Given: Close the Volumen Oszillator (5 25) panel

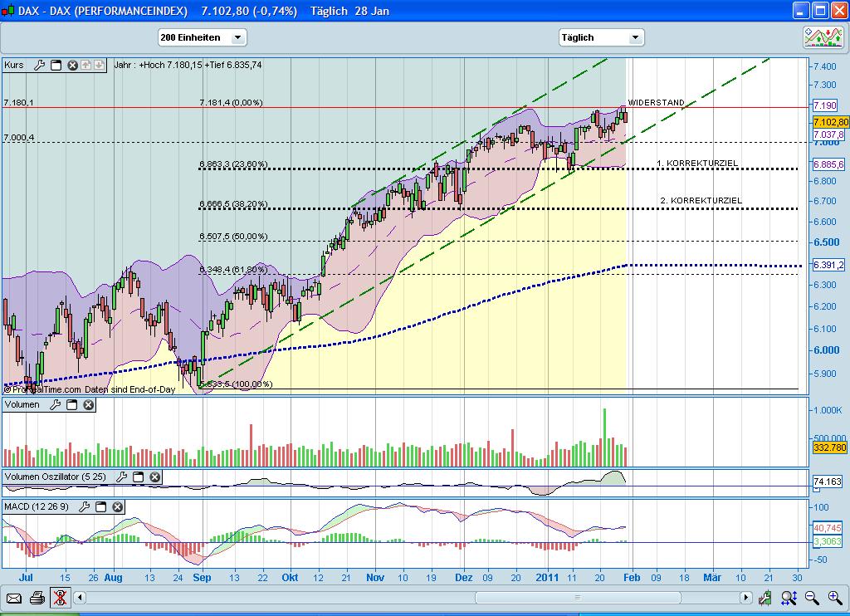Looking at the screenshot, I should pos(154,477).
